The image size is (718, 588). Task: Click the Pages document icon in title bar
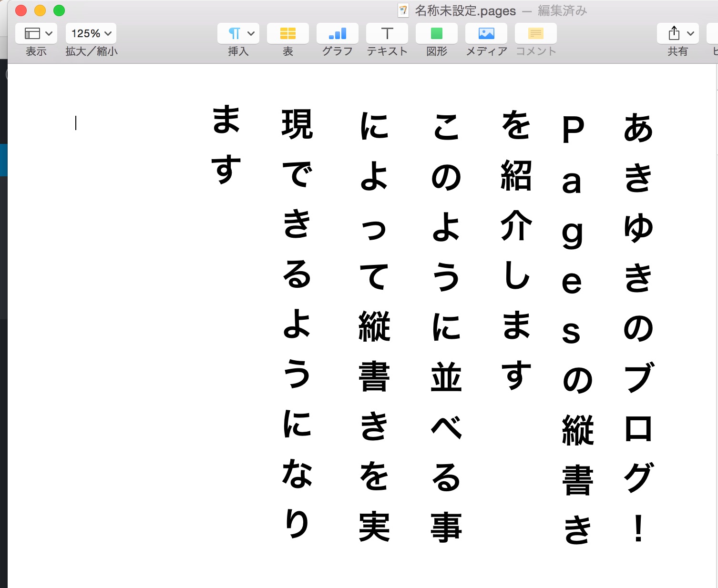[403, 10]
